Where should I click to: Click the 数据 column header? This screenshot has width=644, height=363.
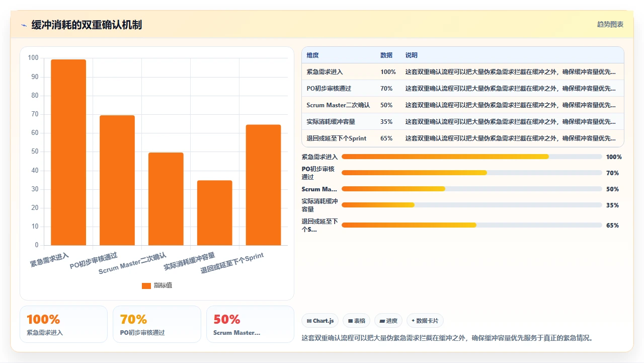[386, 55]
